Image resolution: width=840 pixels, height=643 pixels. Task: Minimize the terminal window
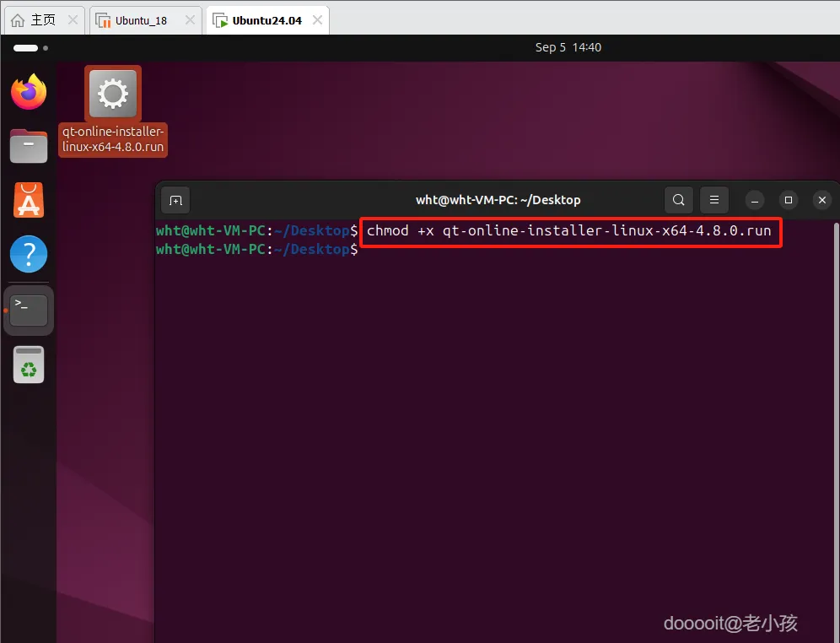point(755,200)
